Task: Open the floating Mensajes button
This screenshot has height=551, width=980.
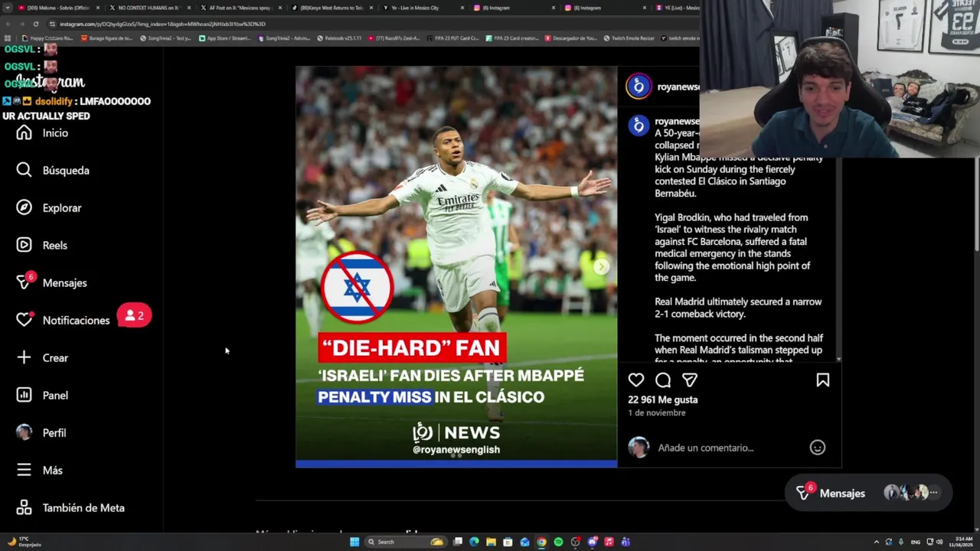Action: pyautogui.click(x=867, y=494)
